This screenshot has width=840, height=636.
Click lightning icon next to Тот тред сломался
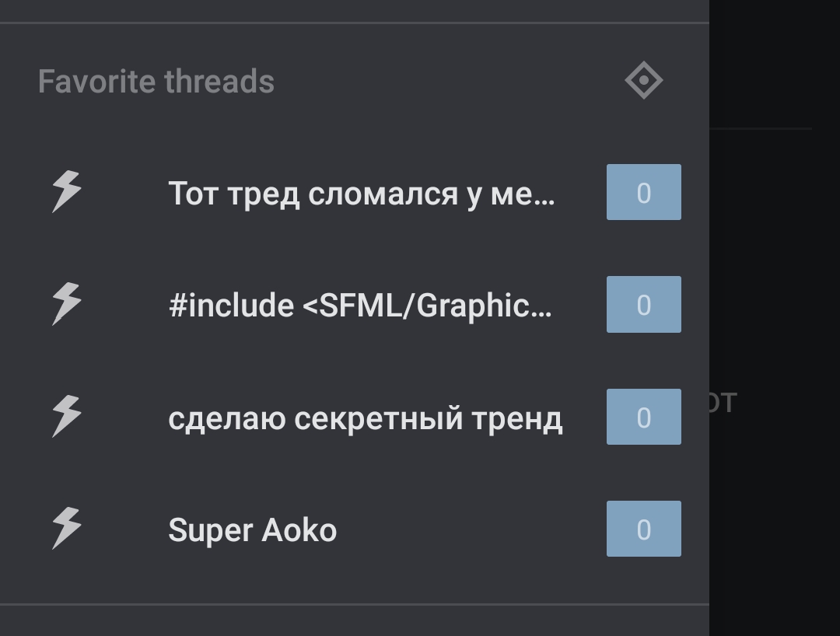pos(66,192)
